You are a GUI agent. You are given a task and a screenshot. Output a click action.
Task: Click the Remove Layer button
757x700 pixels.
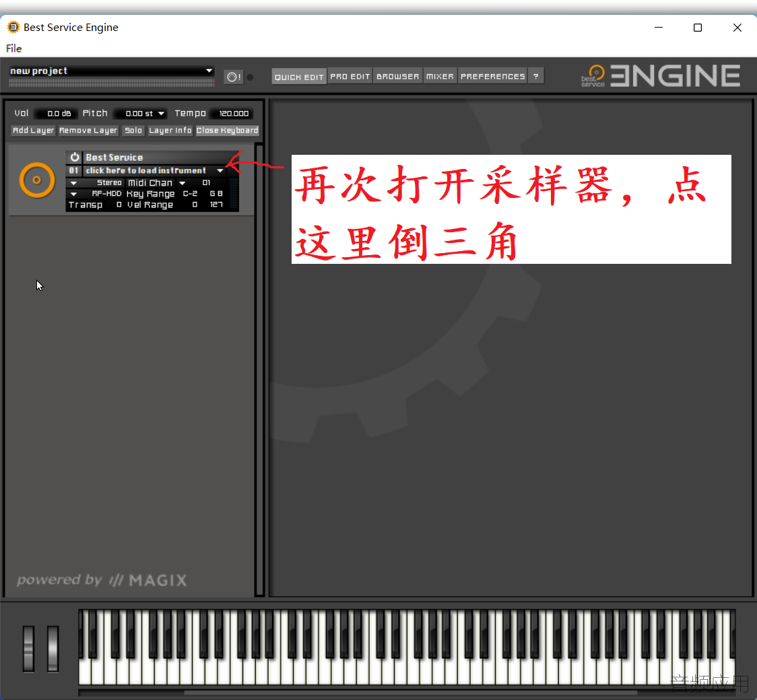88,131
